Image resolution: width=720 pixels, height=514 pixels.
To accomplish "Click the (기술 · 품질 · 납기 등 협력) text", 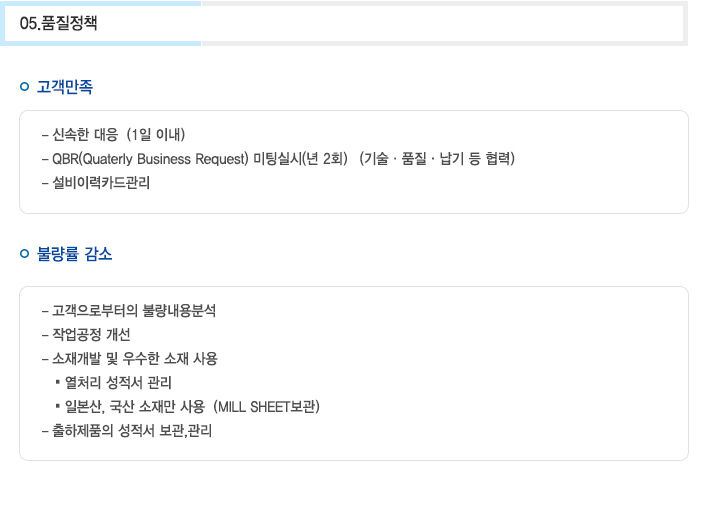I will 437,158.
